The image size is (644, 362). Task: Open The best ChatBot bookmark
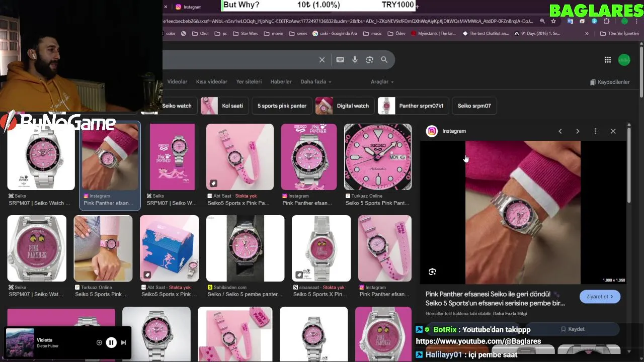(486, 34)
